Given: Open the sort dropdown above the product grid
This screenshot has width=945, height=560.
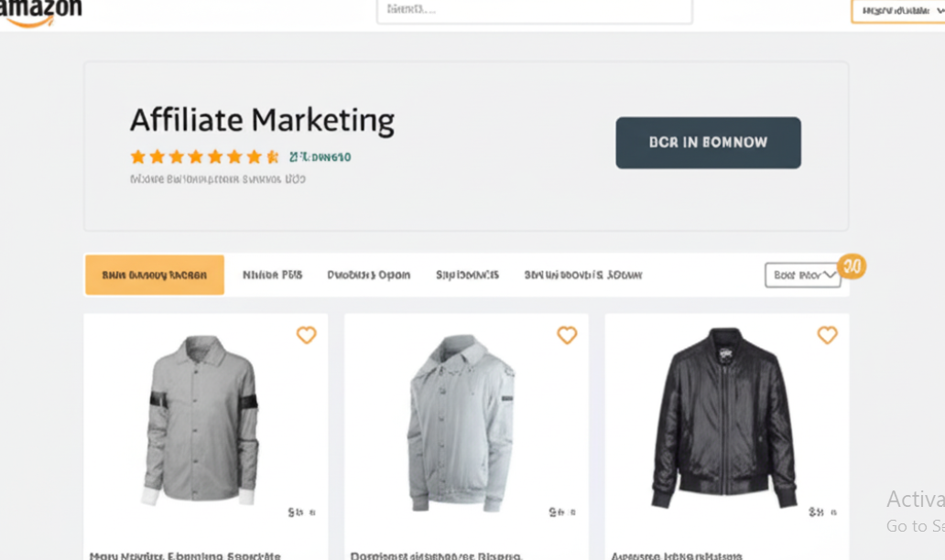Looking at the screenshot, I should [802, 275].
